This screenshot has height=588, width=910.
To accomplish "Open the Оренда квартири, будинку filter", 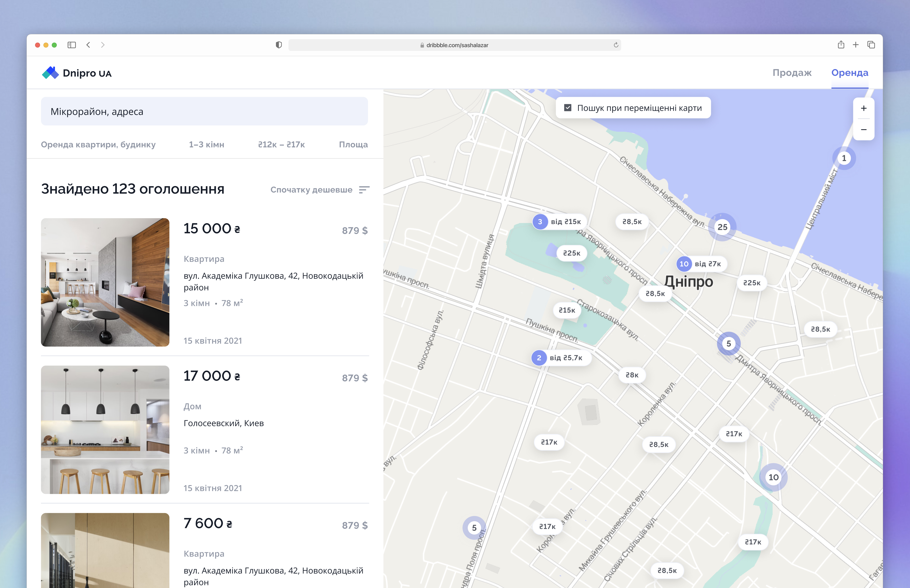I will [x=98, y=145].
